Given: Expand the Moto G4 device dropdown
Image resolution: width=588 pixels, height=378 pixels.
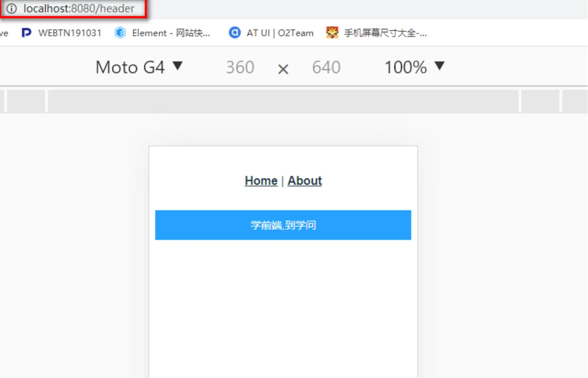Looking at the screenshot, I should (139, 67).
